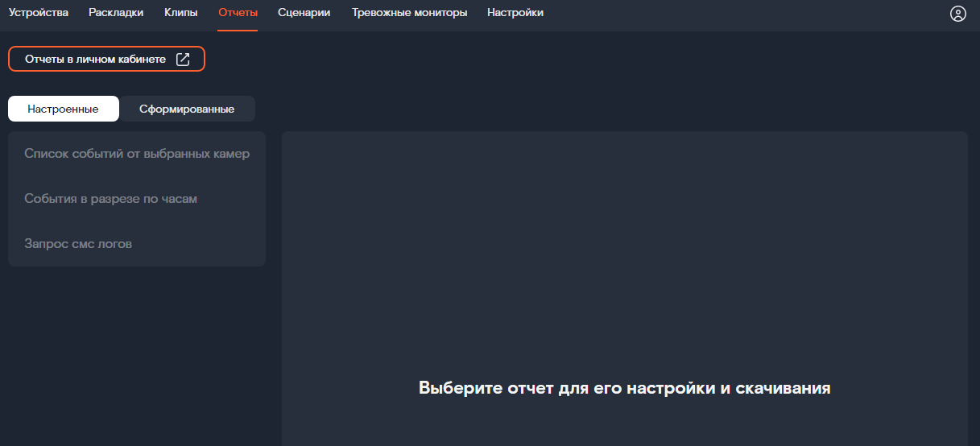Toggle to Настроенные reports view
Screen dimensions: 980x446
click(x=64, y=109)
